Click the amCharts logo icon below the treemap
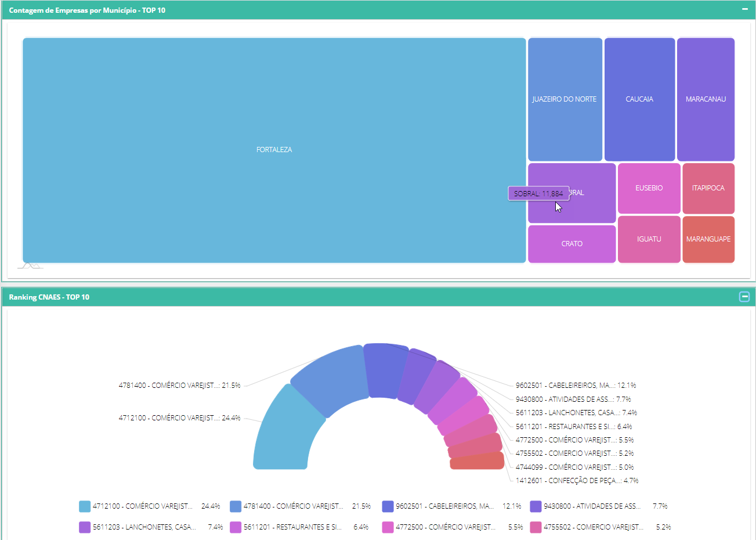Screen dimensions: 756x540 tap(30, 265)
